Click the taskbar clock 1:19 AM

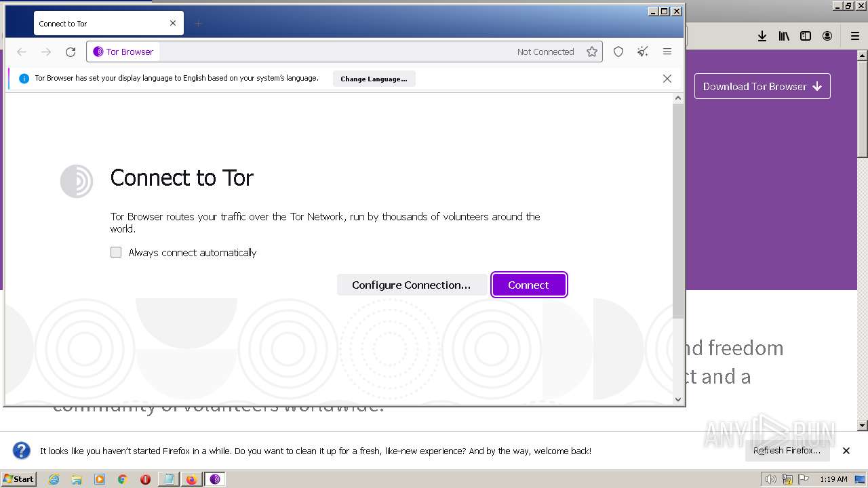click(833, 479)
